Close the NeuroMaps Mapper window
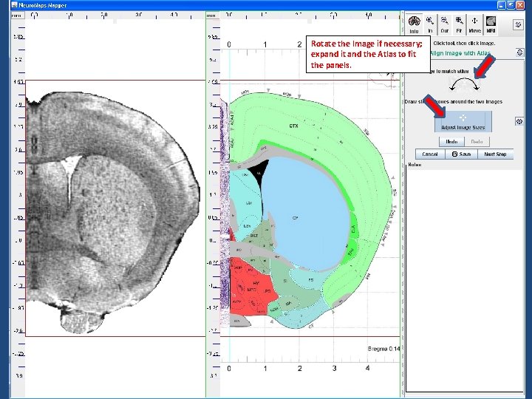The width and height of the screenshot is (532, 399). [520, 5]
